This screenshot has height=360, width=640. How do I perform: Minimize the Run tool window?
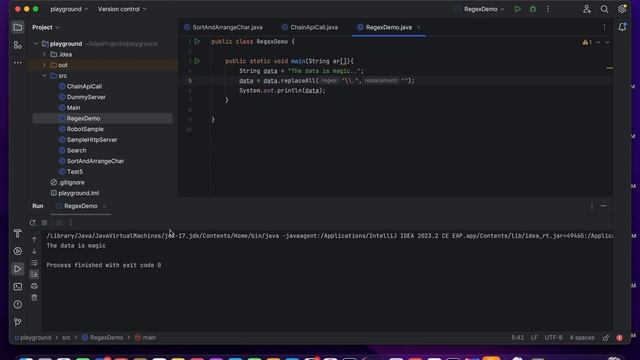(x=604, y=206)
